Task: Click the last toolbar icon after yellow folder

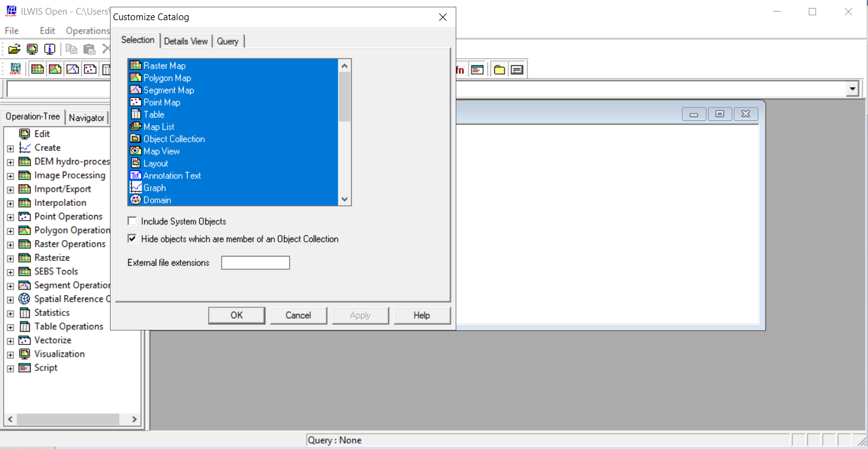Action: [517, 70]
